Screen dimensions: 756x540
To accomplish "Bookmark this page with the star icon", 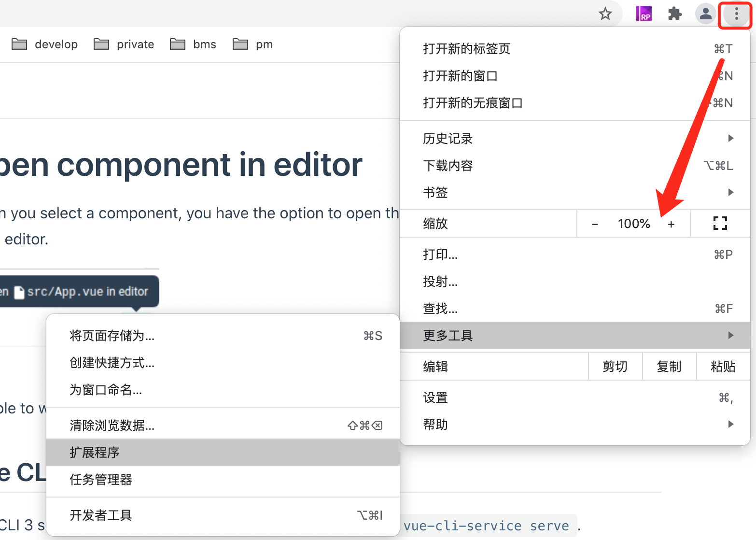I will coord(605,14).
